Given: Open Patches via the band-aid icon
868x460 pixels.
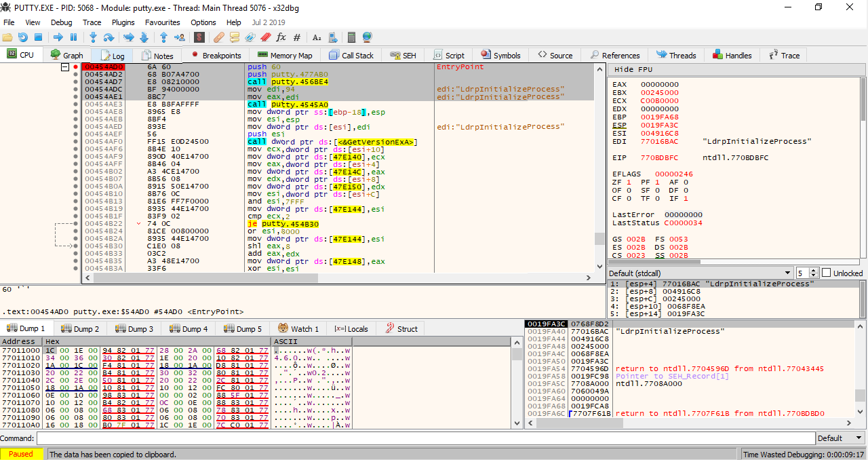Looking at the screenshot, I should [218, 37].
